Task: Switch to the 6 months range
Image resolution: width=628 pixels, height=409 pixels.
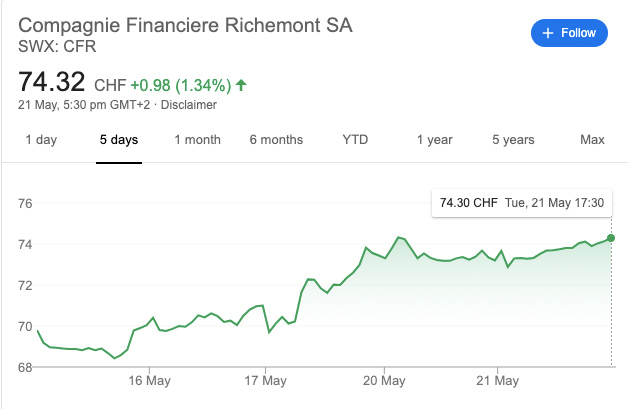Action: [276, 140]
